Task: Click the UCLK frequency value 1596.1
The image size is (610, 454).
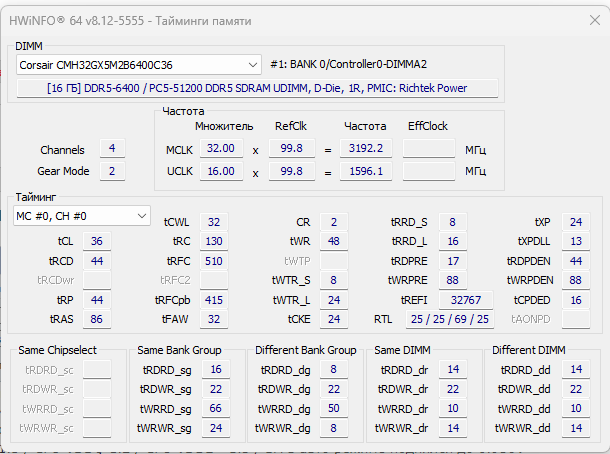Action: (x=366, y=171)
